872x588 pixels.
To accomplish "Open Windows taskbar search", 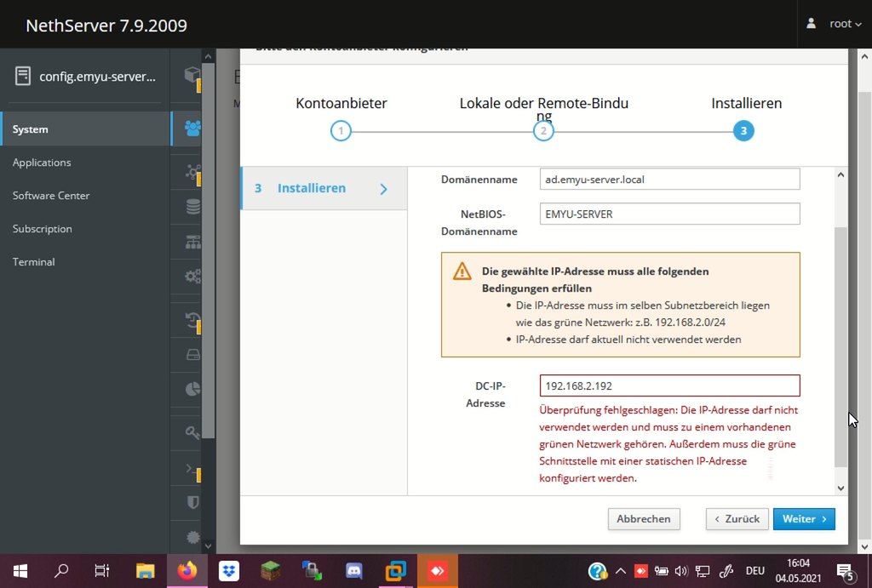I will click(61, 571).
